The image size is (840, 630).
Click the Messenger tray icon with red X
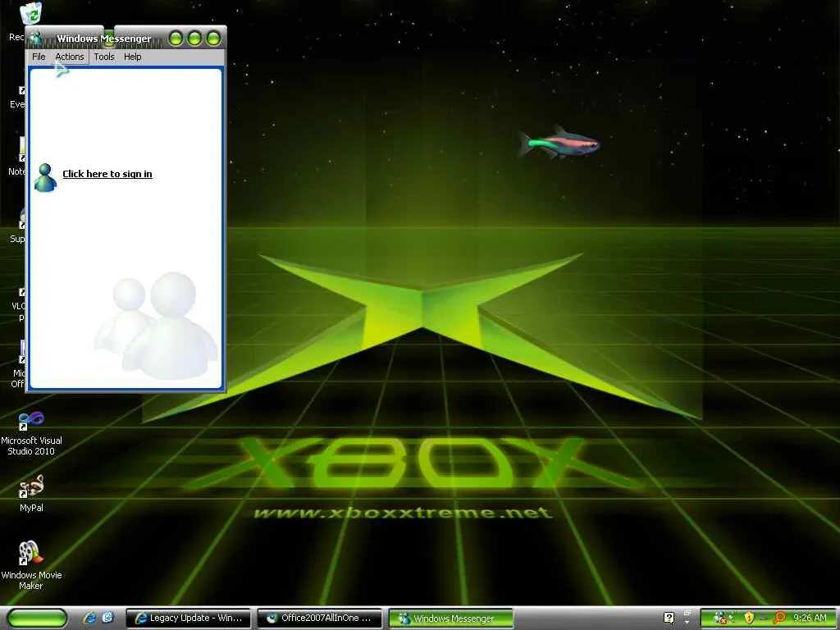(720, 619)
